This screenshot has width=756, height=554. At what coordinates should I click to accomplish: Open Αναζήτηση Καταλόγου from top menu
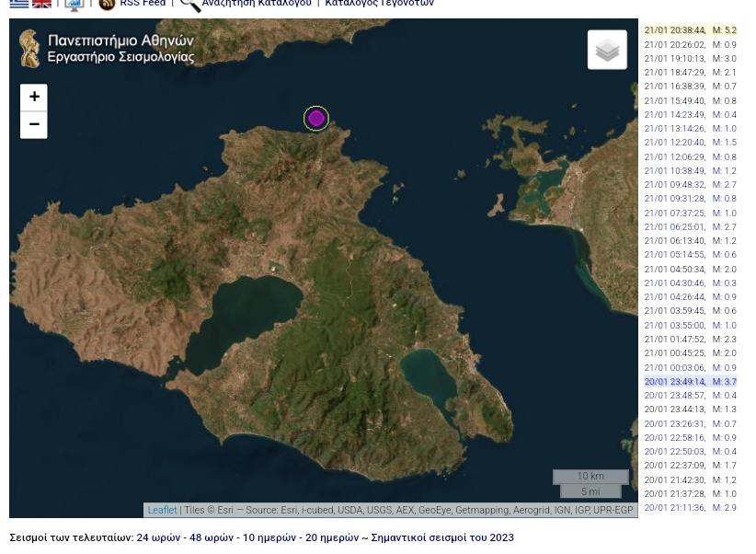[257, 4]
